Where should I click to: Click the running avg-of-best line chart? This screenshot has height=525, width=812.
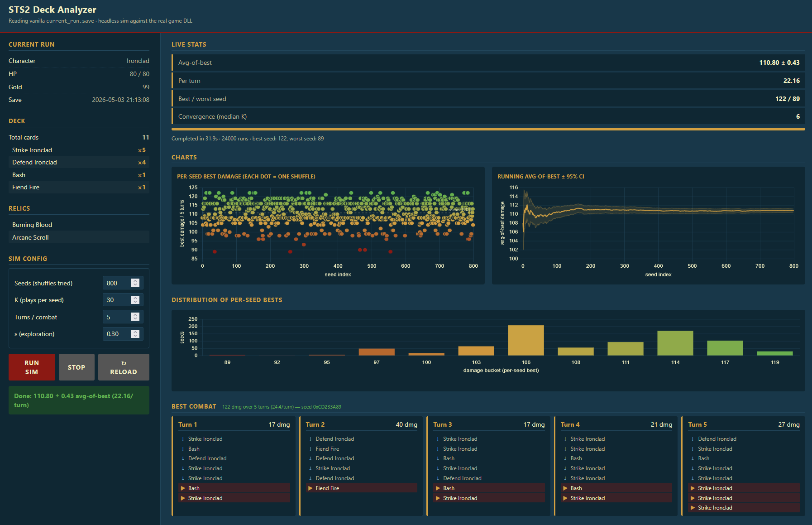tap(649, 226)
